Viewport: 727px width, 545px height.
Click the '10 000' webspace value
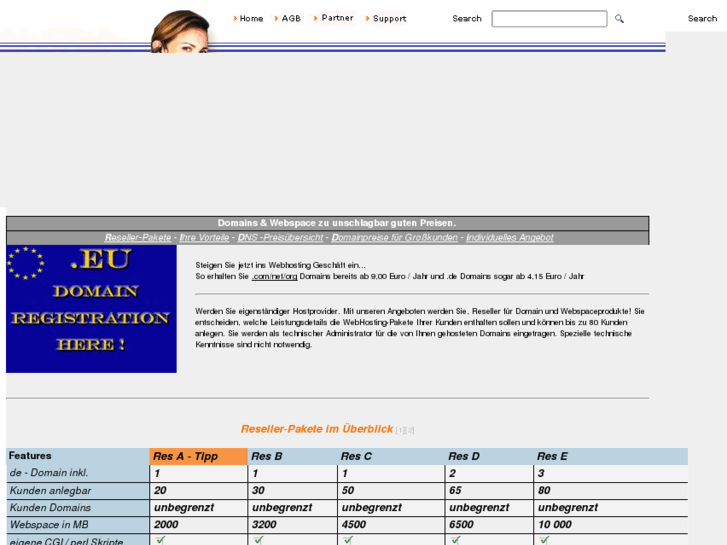click(x=555, y=525)
